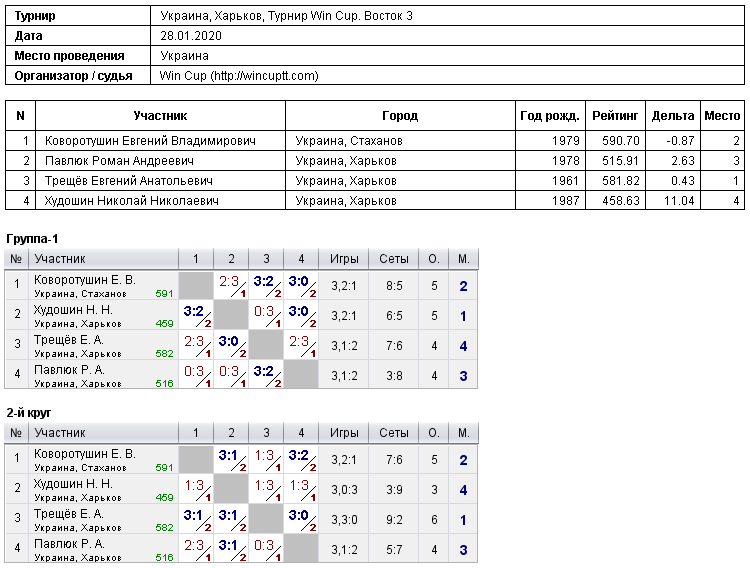
Task: Click Худошин's 0:3 score in Группа-1
Action: [264, 312]
